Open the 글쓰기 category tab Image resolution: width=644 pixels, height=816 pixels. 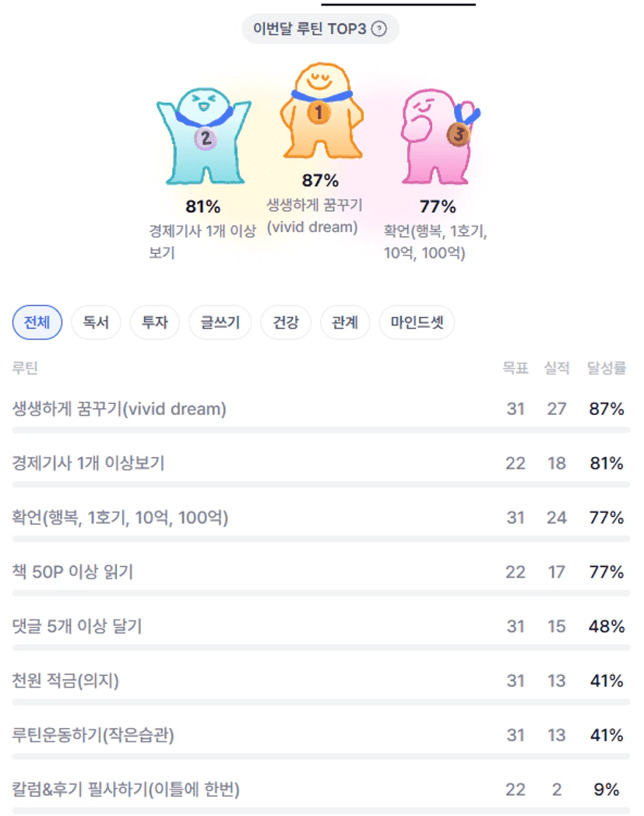pos(220,322)
